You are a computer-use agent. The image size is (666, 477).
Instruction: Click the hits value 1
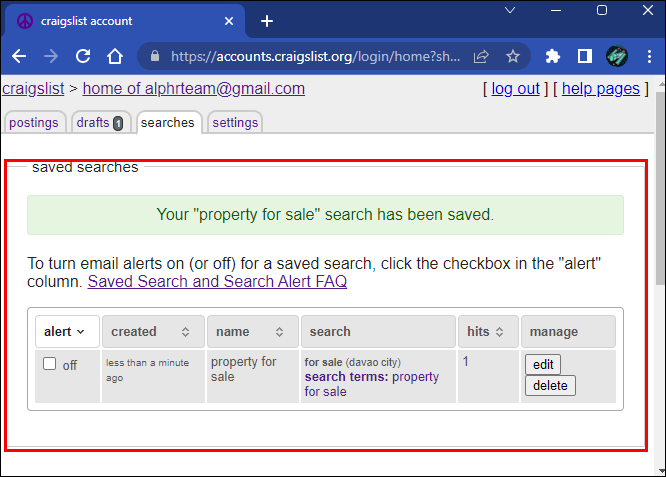(466, 361)
